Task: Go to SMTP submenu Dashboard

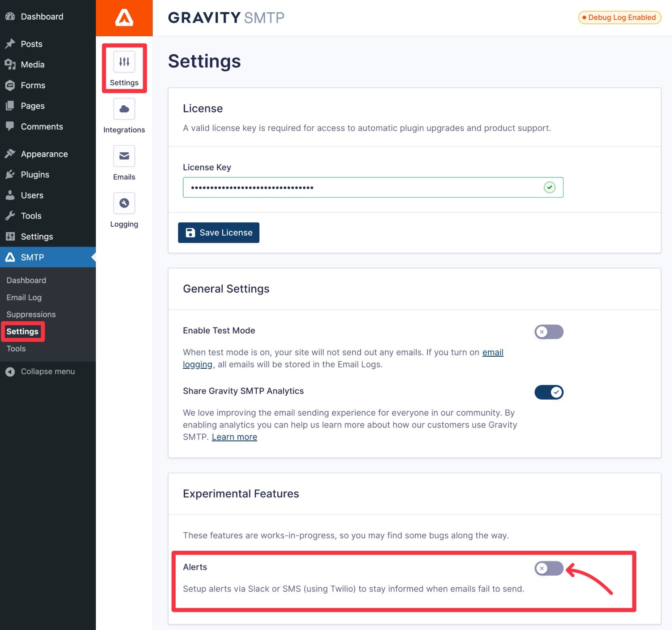Action: click(x=26, y=280)
